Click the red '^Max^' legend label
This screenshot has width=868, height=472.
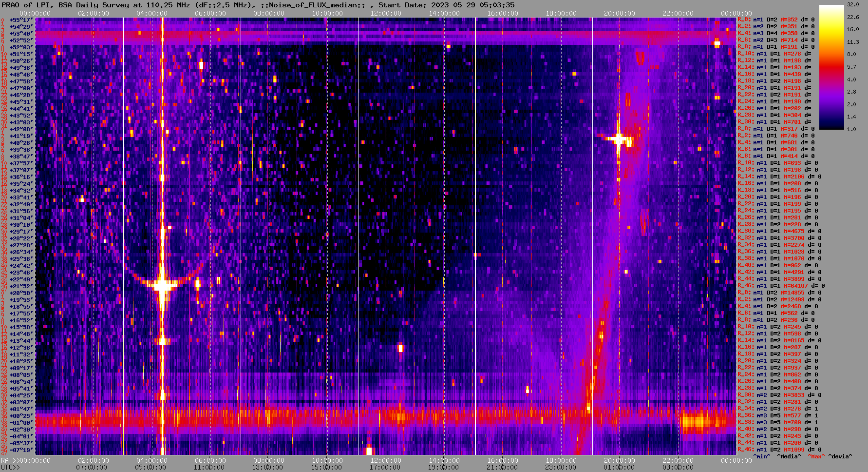[x=816, y=456]
